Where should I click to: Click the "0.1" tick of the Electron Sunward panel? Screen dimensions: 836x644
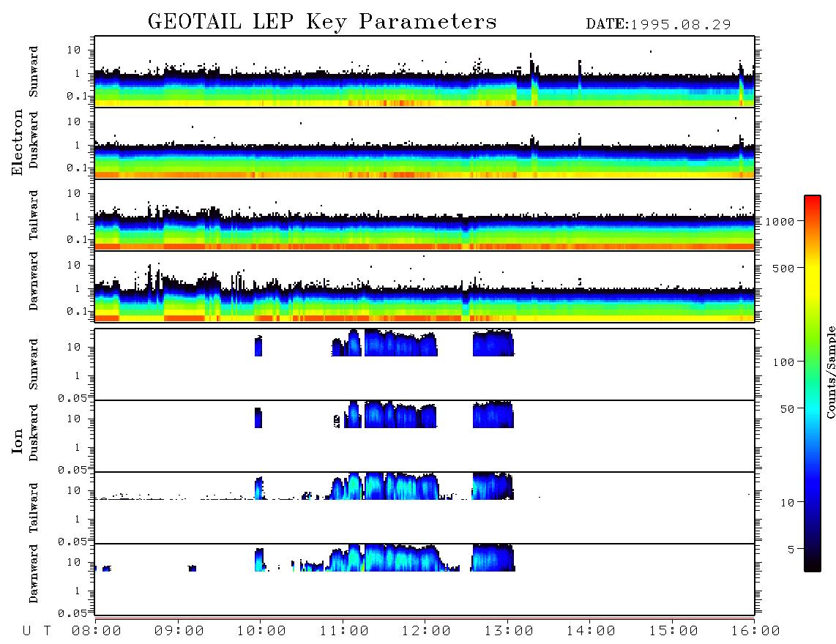75,96
